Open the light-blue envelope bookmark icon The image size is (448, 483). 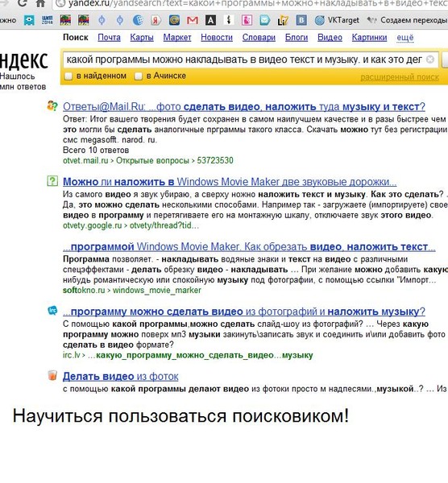click(265, 20)
